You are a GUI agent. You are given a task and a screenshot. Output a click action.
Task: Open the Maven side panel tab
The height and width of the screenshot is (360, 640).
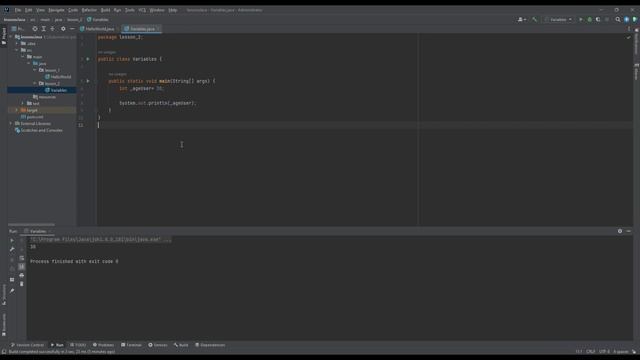(636, 71)
